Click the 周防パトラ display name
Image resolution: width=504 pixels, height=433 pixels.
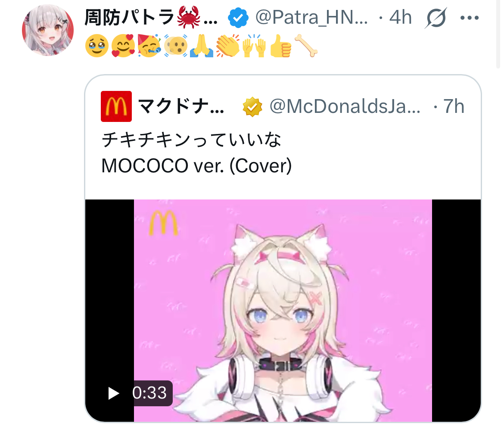151,17
